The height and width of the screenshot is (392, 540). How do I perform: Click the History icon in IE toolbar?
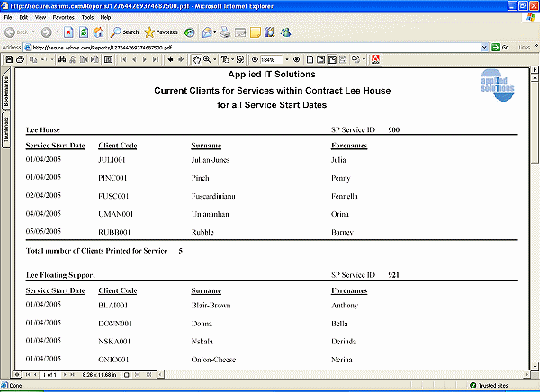click(x=190, y=32)
